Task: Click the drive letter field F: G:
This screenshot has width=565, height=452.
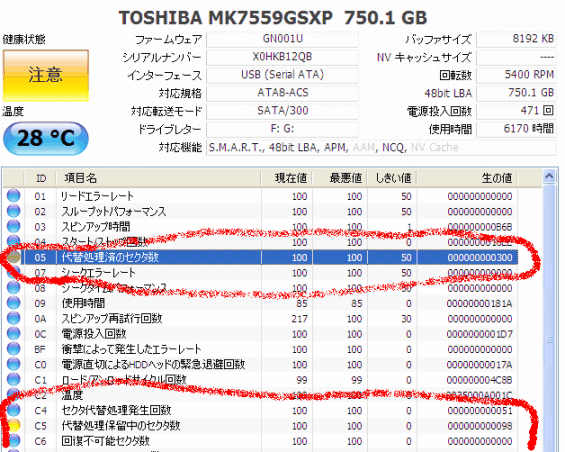Action: click(x=282, y=129)
